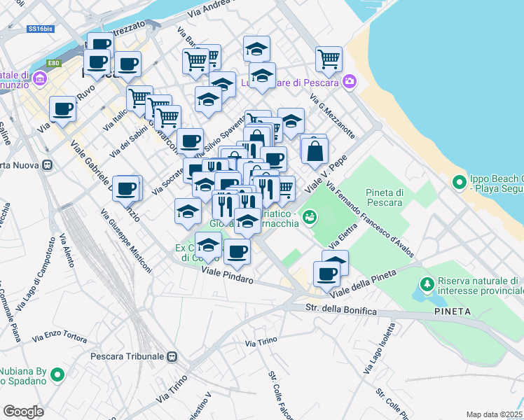Click the Riserva naturale tree pin

[427, 285]
